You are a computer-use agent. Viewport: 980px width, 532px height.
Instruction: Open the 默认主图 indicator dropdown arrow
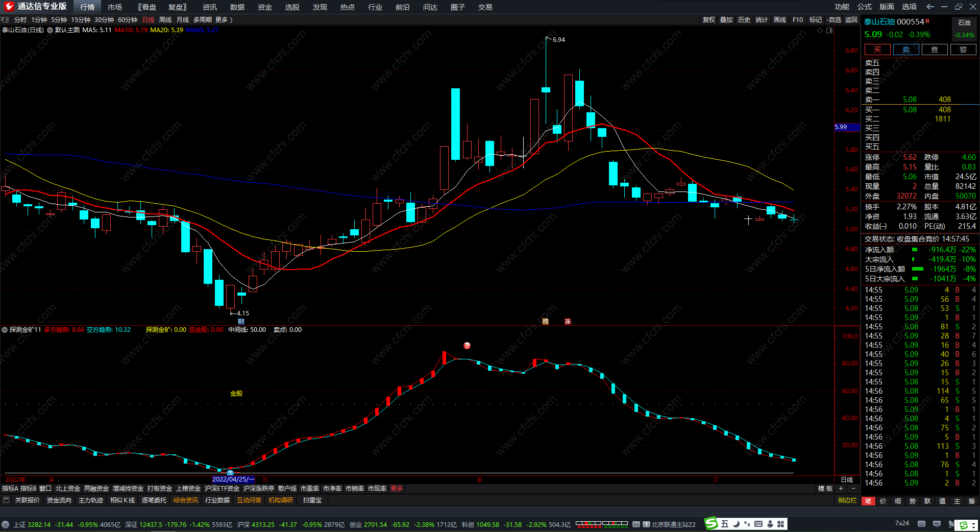pos(50,30)
